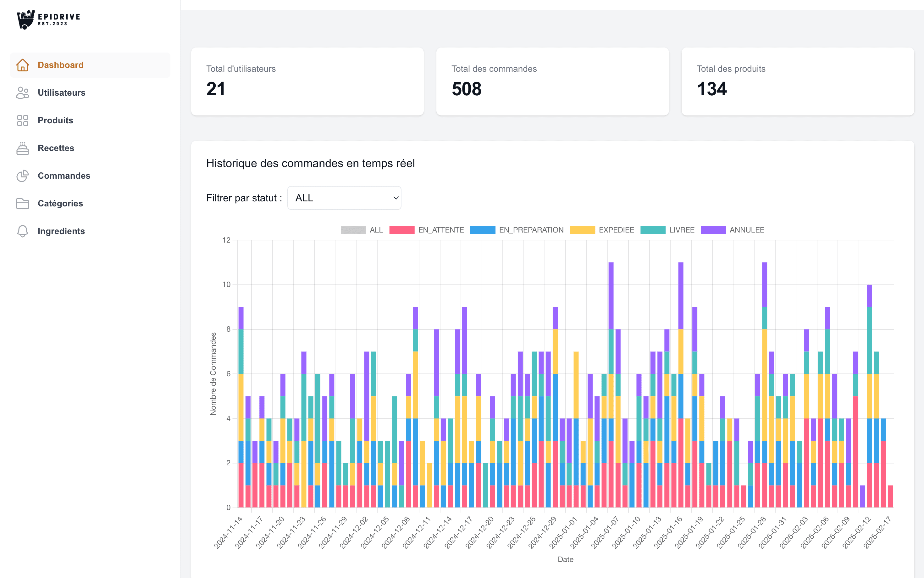This screenshot has height=578, width=924.
Task: Click the Ingredients bell icon
Action: click(x=23, y=231)
